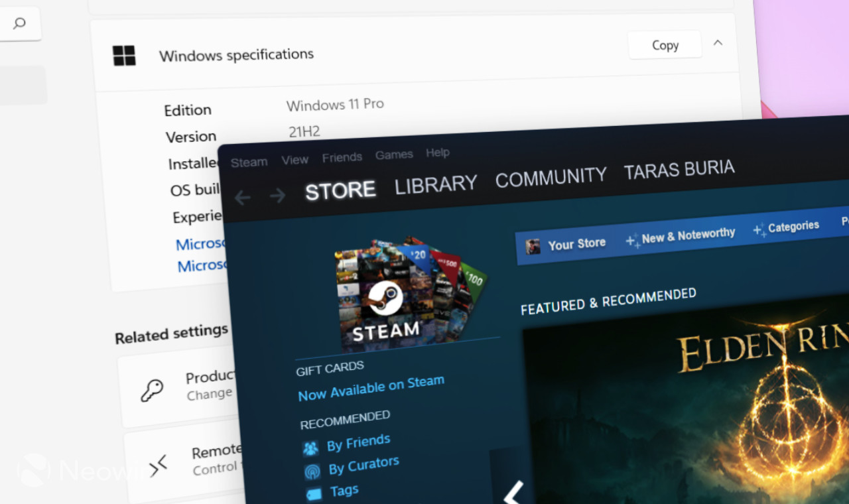Click the Product key icon
849x504 pixels.
[152, 391]
